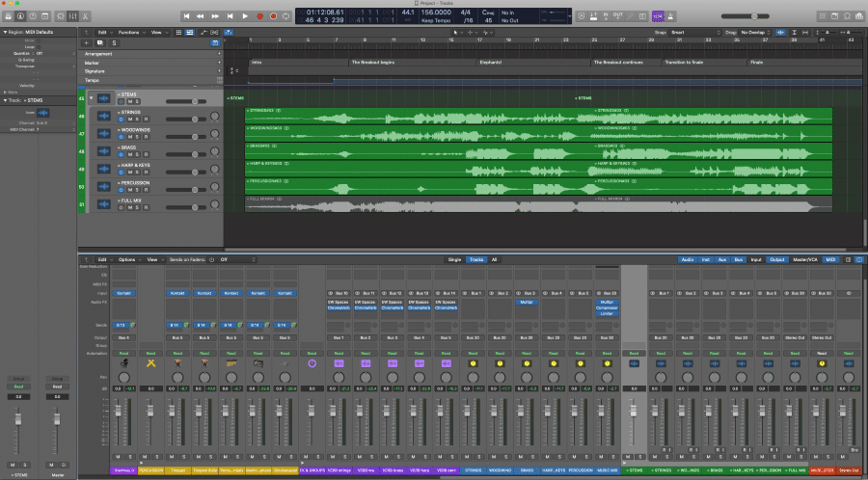Toggle the Aux channel strip filter button
This screenshot has width=868, height=480.
tap(722, 259)
